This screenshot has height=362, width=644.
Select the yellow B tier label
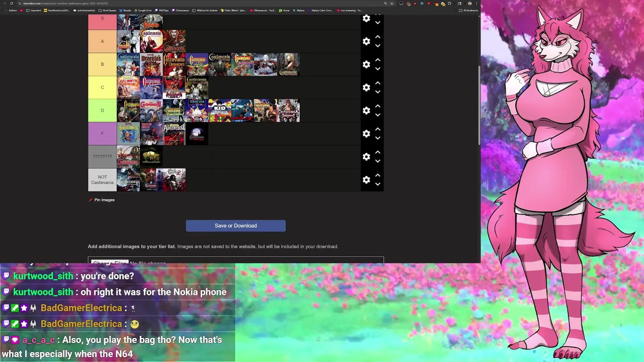102,64
